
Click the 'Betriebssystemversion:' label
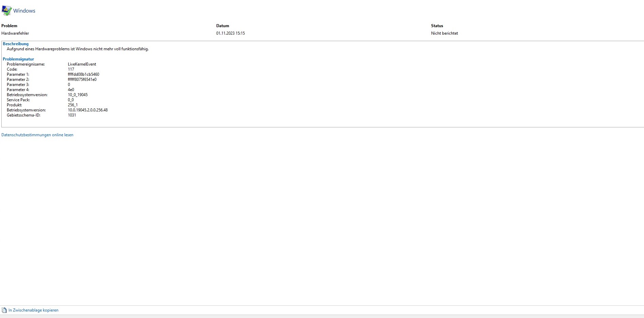tap(27, 95)
